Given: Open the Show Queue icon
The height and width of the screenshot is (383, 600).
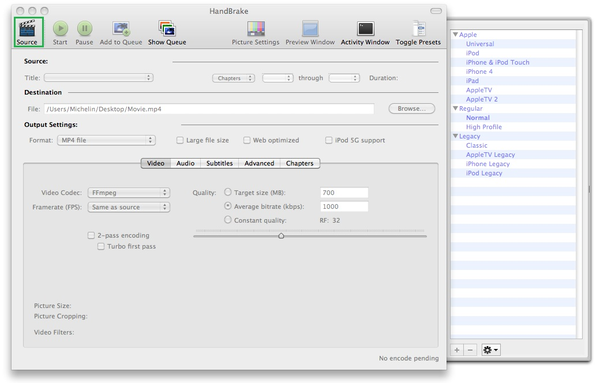Looking at the screenshot, I should (167, 29).
